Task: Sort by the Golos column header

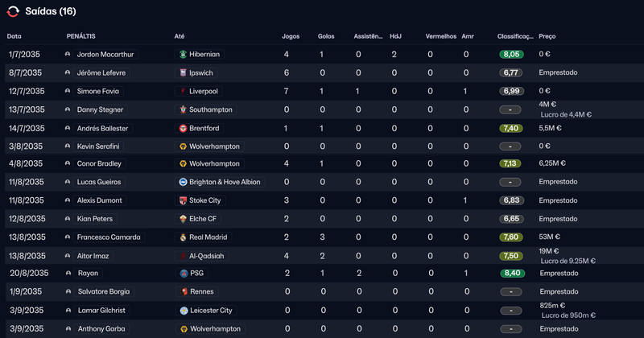Action: coord(326,36)
